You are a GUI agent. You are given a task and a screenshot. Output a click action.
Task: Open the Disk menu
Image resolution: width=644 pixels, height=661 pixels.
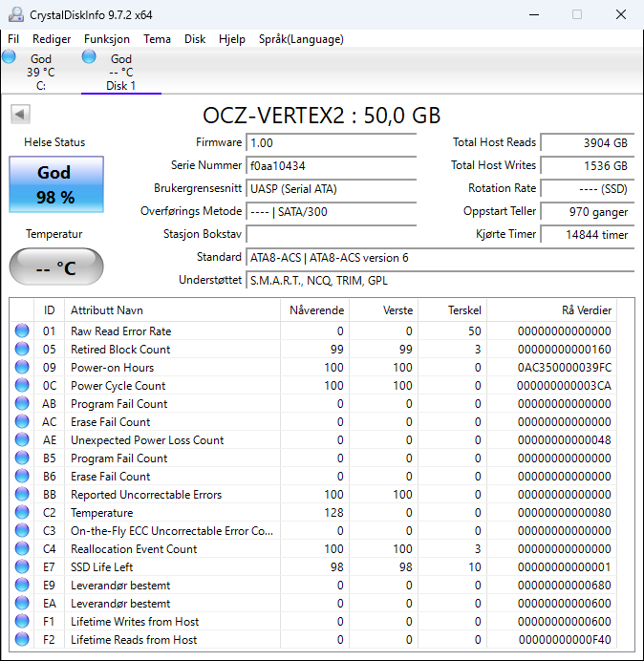pyautogui.click(x=195, y=39)
